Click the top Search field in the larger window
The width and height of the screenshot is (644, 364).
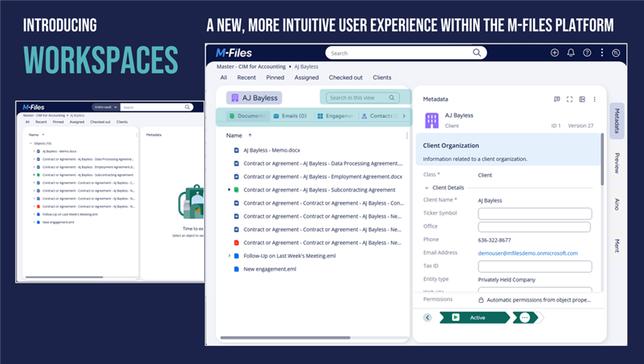406,53
